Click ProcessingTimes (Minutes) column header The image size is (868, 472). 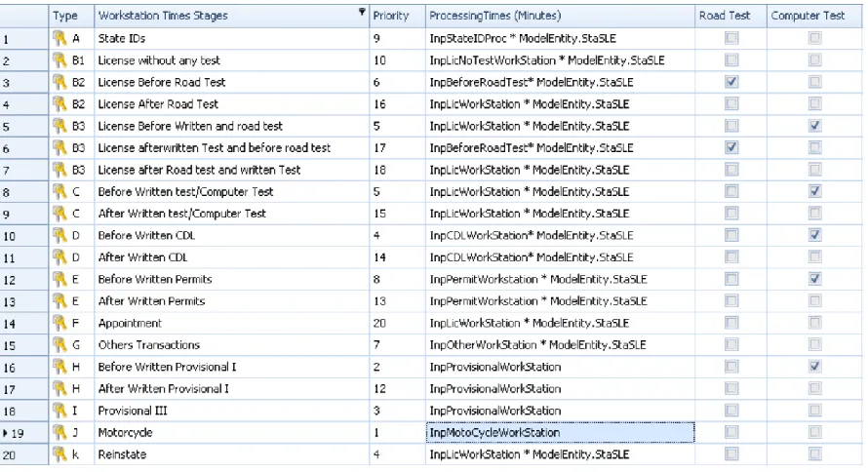pos(560,16)
